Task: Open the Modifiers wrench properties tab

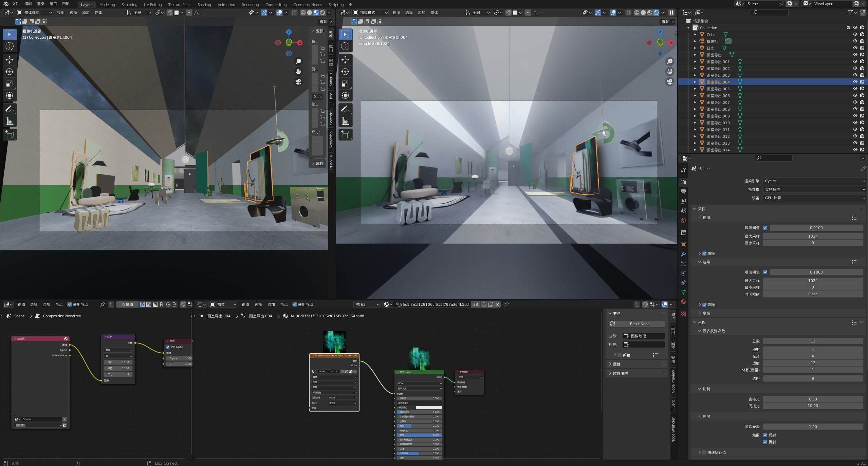Action: 683,254
